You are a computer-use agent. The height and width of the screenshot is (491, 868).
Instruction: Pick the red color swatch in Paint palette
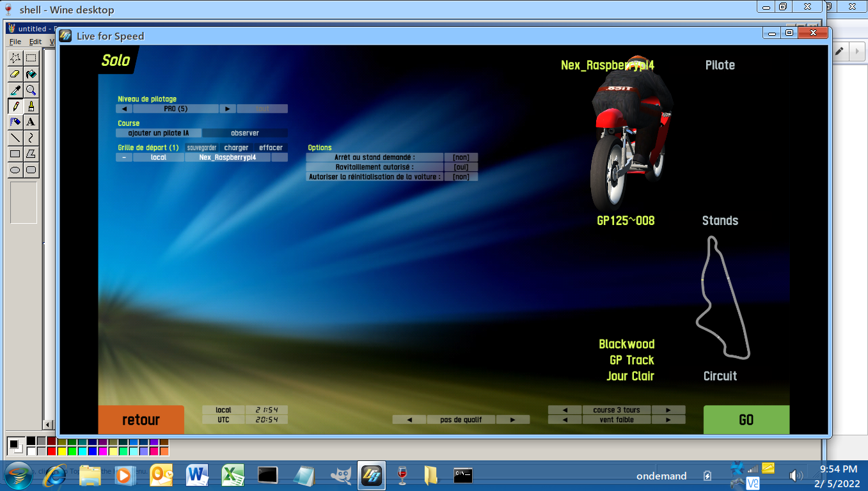pos(52,451)
